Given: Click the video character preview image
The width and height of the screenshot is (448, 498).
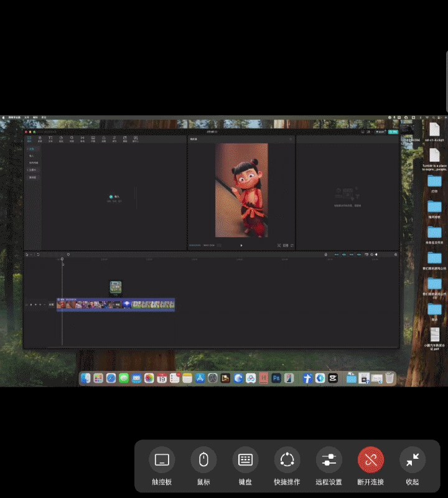Looking at the screenshot, I should tap(241, 190).
